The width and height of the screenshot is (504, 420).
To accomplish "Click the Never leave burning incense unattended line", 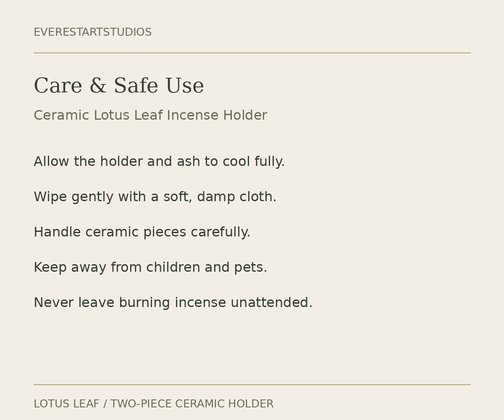I will (173, 303).
